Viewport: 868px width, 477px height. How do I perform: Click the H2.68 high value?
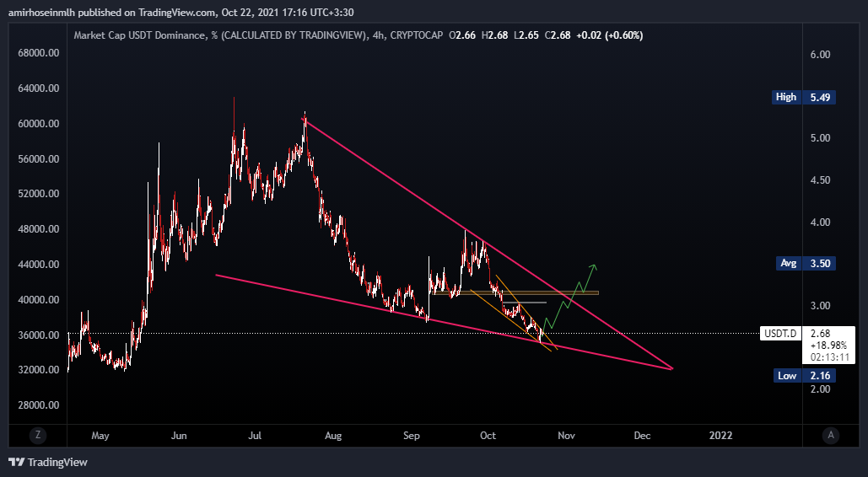(495, 35)
